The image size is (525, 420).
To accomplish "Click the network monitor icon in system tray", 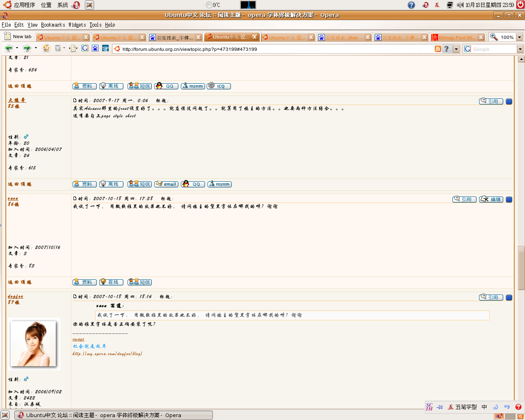I will click(x=450, y=5).
